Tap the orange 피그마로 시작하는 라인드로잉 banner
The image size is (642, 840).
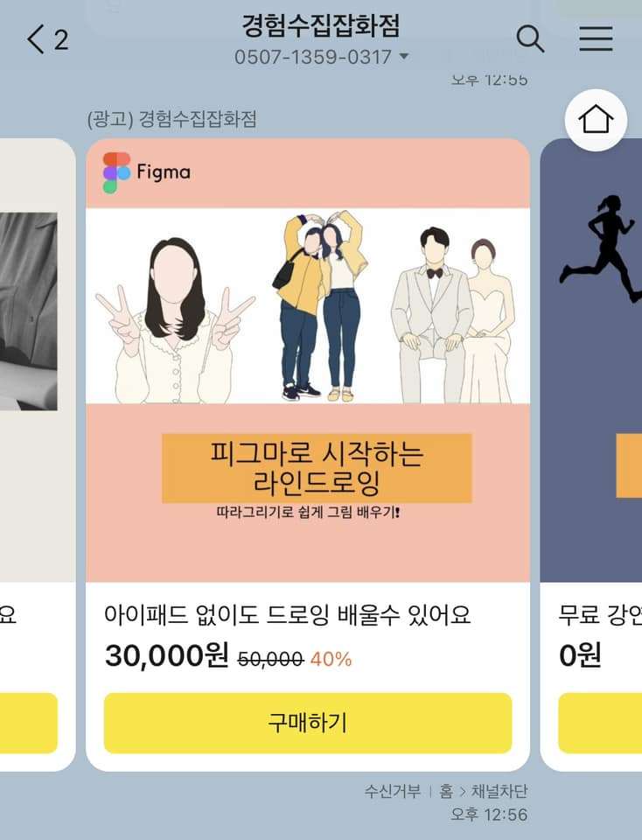[317, 468]
